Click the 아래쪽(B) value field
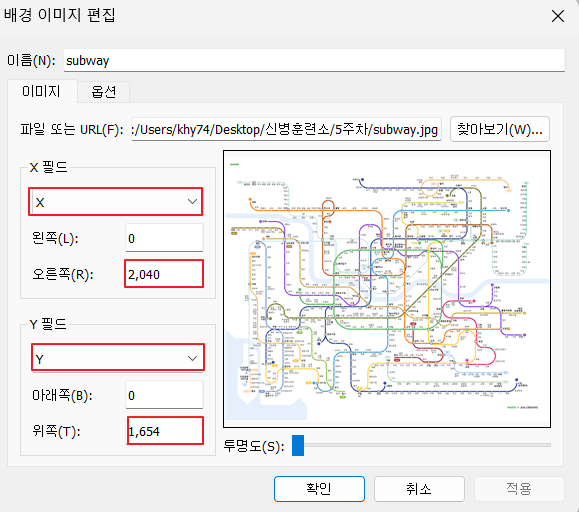 point(164,395)
